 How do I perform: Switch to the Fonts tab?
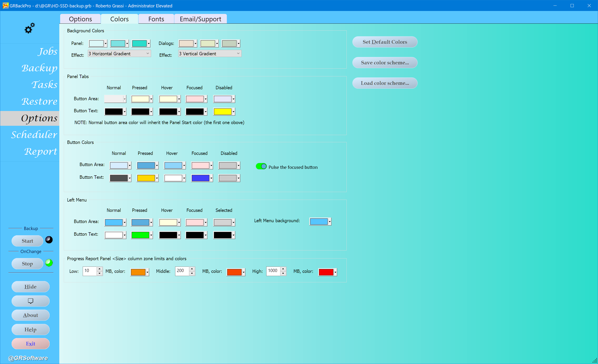[x=156, y=19]
